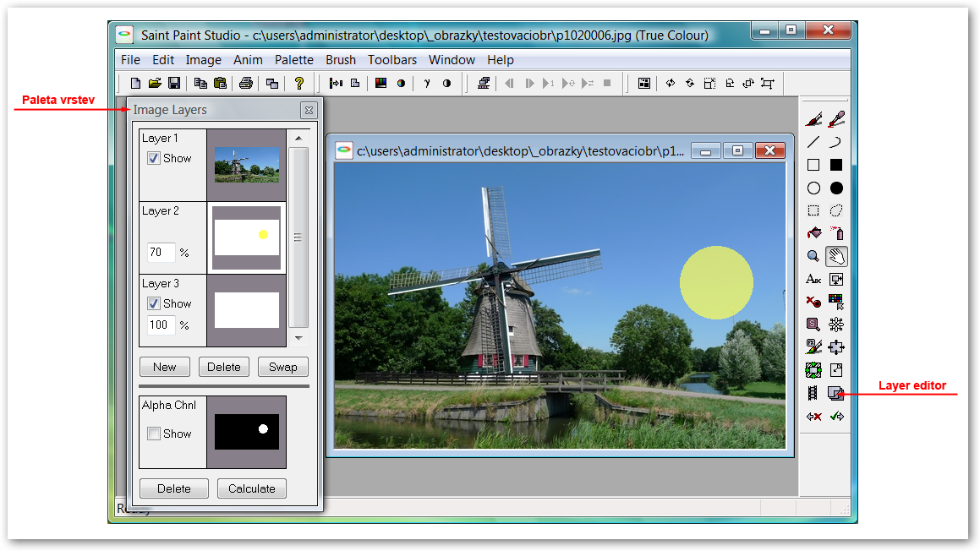This screenshot has height=551, width=980.
Task: Uncheck Show for Layer 1
Action: pos(154,159)
